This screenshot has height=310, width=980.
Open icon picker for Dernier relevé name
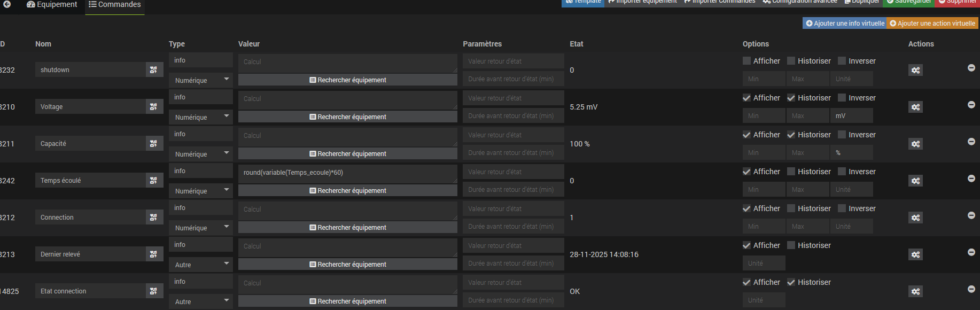154,254
